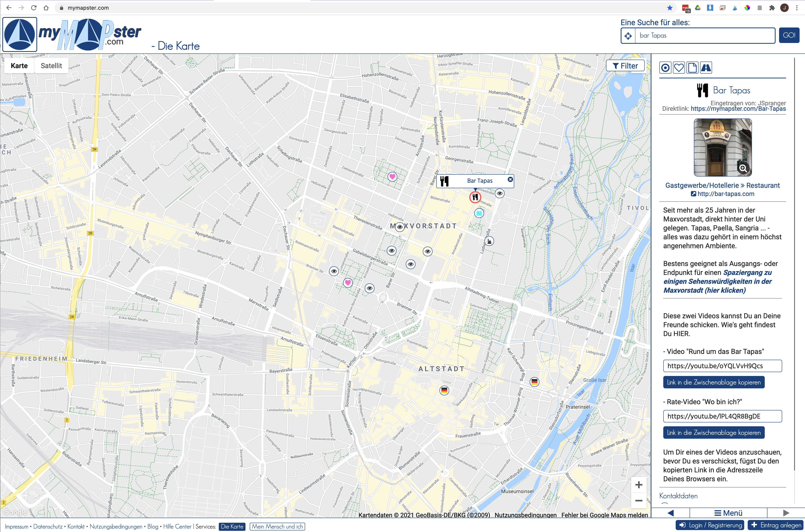
Task: Click the GO! search button
Action: coord(789,35)
